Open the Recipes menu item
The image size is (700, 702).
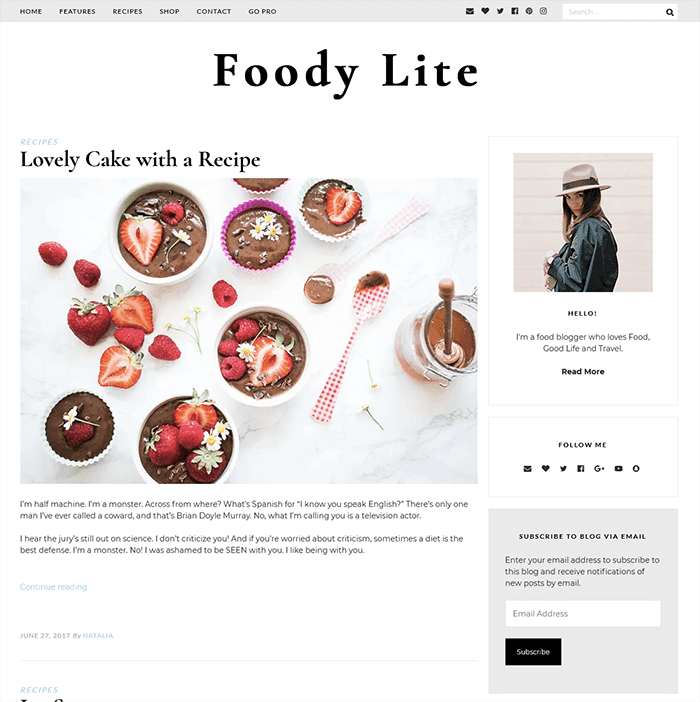click(x=128, y=11)
